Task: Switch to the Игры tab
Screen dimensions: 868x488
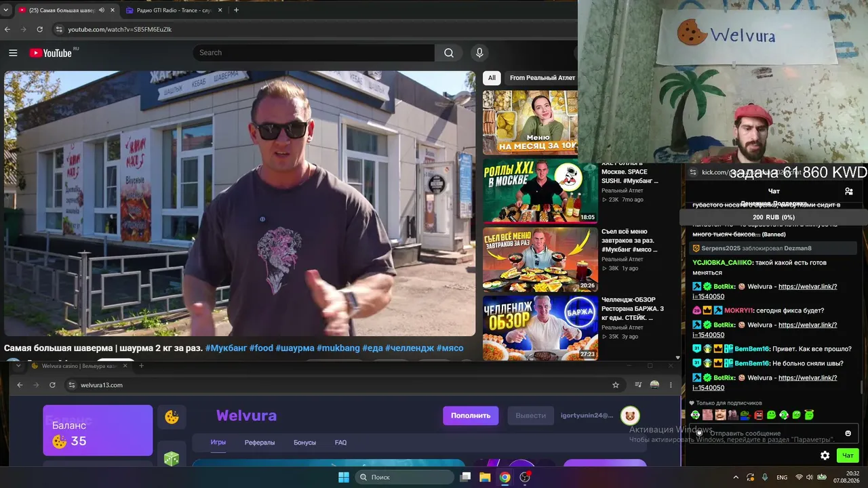Action: pyautogui.click(x=218, y=443)
